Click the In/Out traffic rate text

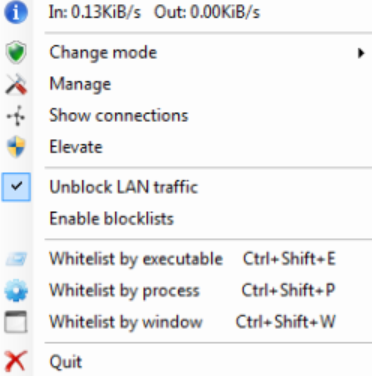tap(154, 12)
